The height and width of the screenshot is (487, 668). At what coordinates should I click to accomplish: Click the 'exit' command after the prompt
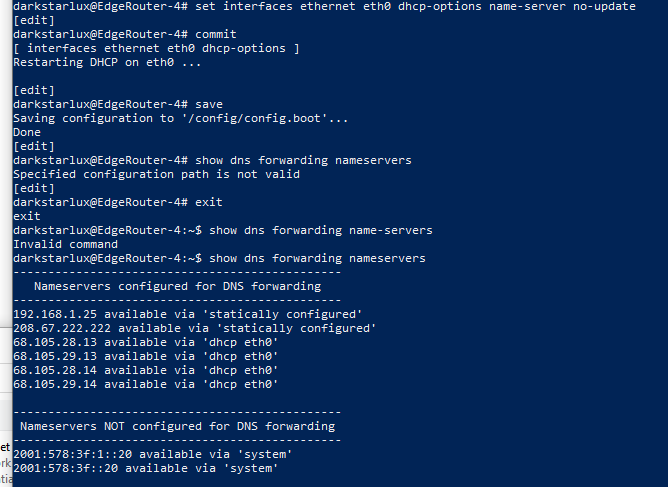pyautogui.click(x=209, y=202)
